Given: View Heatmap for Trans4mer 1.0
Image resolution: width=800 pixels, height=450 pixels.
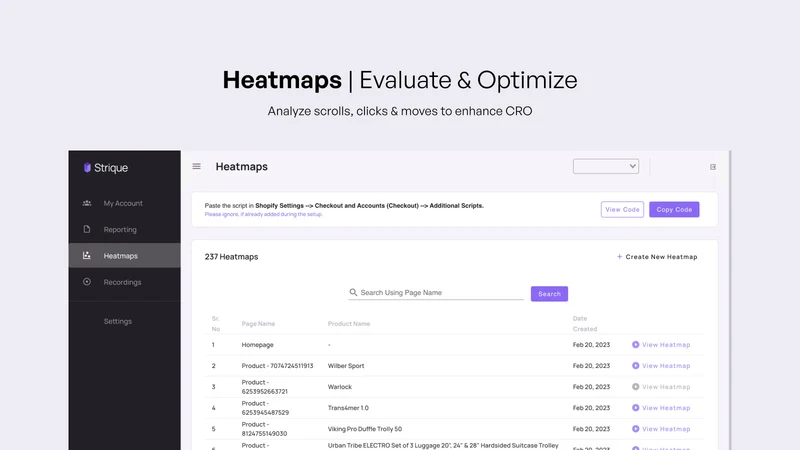Looking at the screenshot, I should [x=661, y=408].
